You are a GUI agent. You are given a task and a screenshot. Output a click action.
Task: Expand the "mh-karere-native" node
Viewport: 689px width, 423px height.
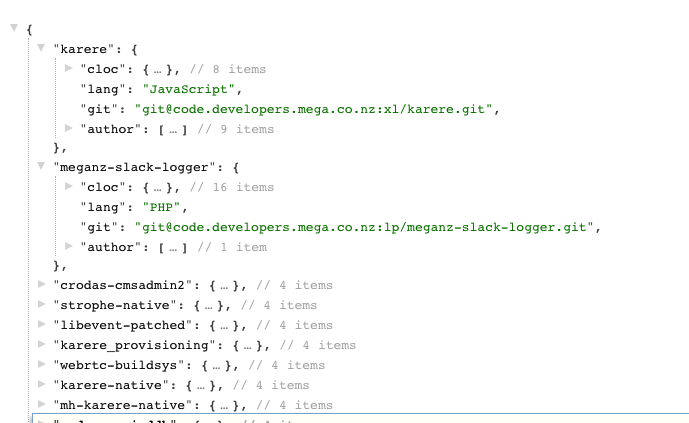pos(42,404)
